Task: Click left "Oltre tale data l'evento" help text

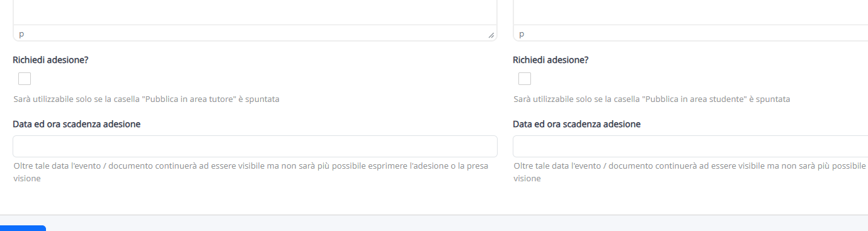Action: coord(251,172)
